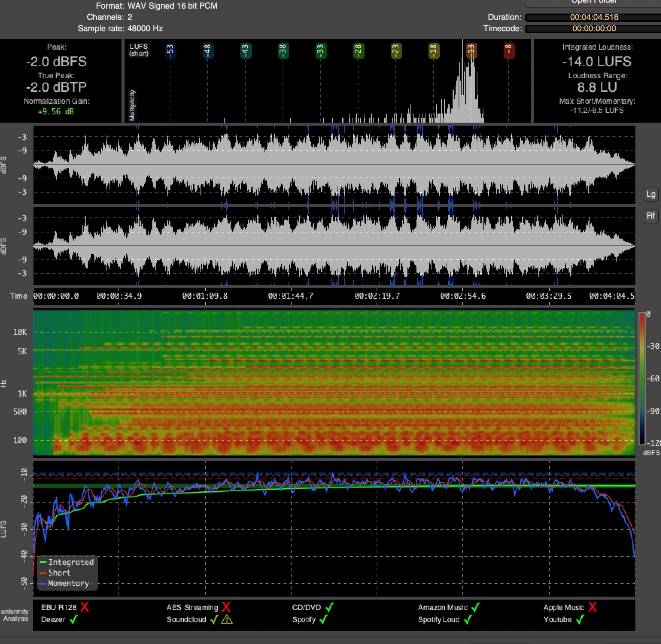This screenshot has width=661, height=644.
Task: Click the Momentary entry in the legend
Action: coord(68,583)
